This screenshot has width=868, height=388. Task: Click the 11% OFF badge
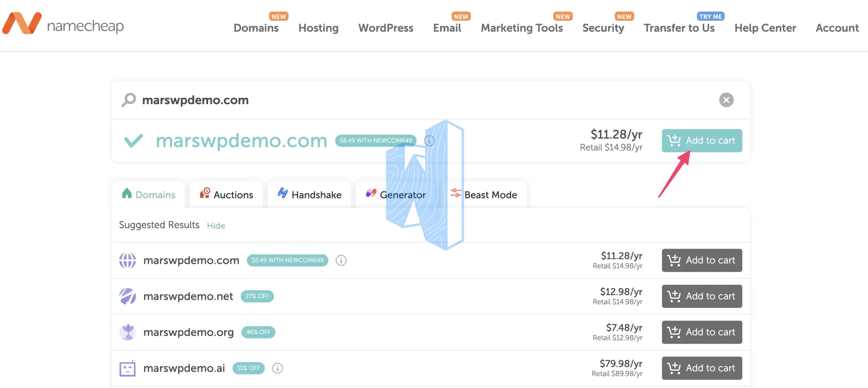pos(249,368)
